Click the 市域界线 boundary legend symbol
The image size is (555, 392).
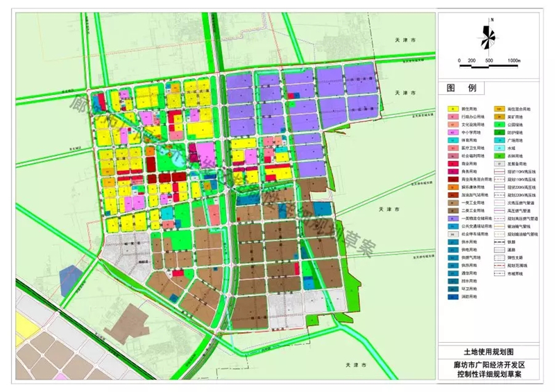coord(500,274)
